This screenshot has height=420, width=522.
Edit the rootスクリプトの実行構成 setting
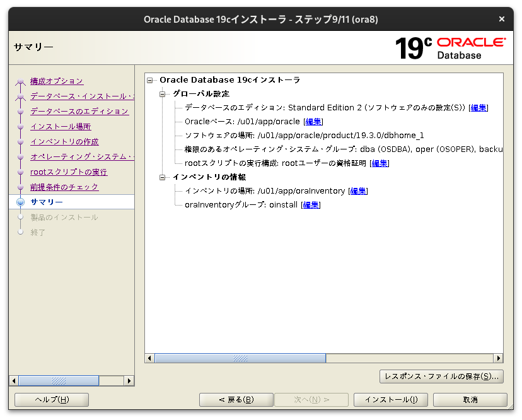coord(379,163)
